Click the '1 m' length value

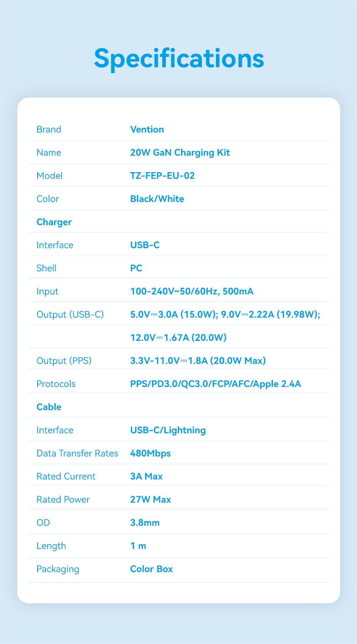[x=138, y=546]
